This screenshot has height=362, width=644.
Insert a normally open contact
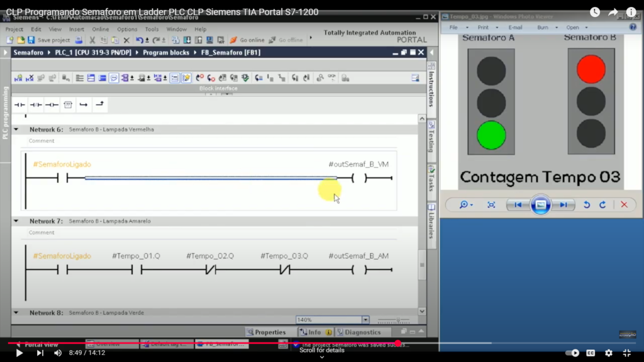tap(19, 105)
